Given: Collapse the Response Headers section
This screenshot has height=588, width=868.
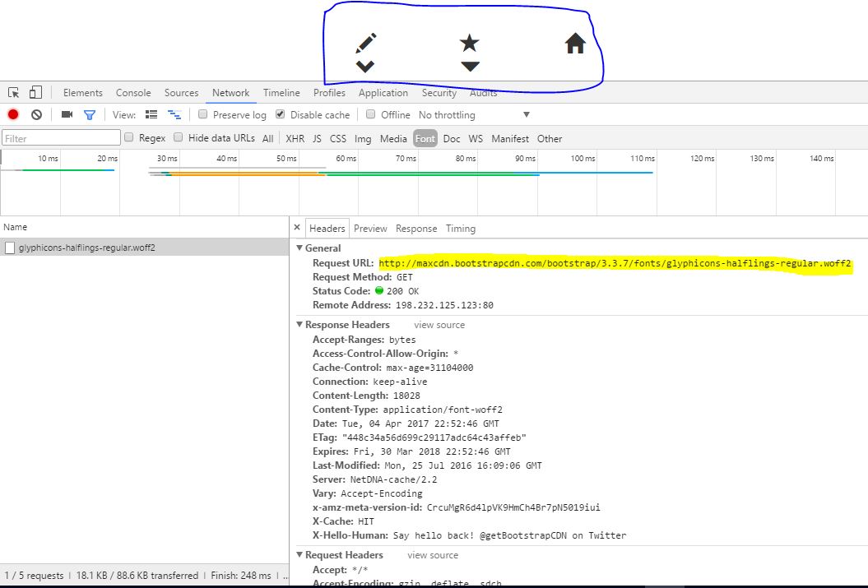Looking at the screenshot, I should (299, 325).
